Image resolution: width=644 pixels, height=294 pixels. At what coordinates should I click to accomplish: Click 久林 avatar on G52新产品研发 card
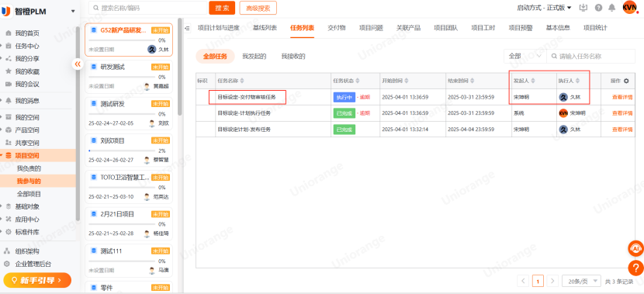(x=152, y=50)
